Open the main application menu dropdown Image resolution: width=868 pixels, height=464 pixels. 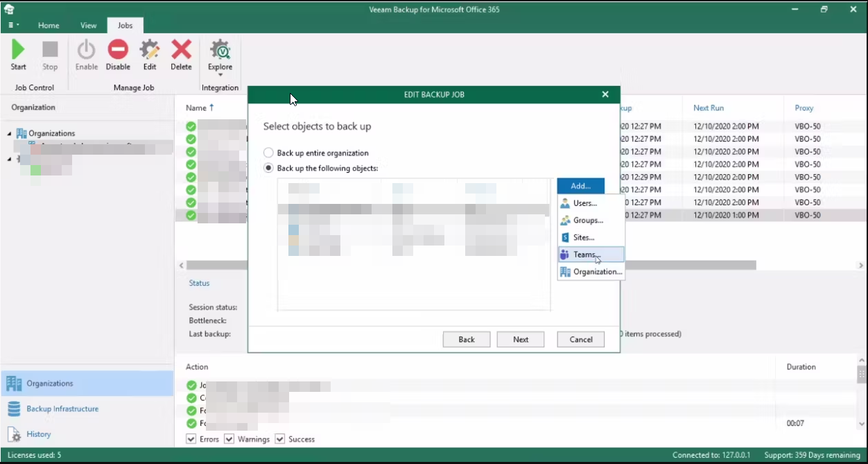coord(13,25)
